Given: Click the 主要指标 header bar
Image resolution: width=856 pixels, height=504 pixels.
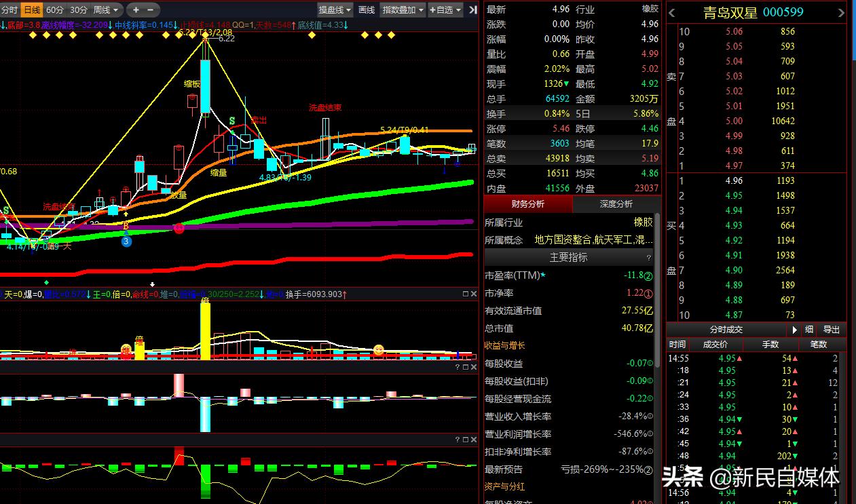Looking at the screenshot, I should click(569, 258).
